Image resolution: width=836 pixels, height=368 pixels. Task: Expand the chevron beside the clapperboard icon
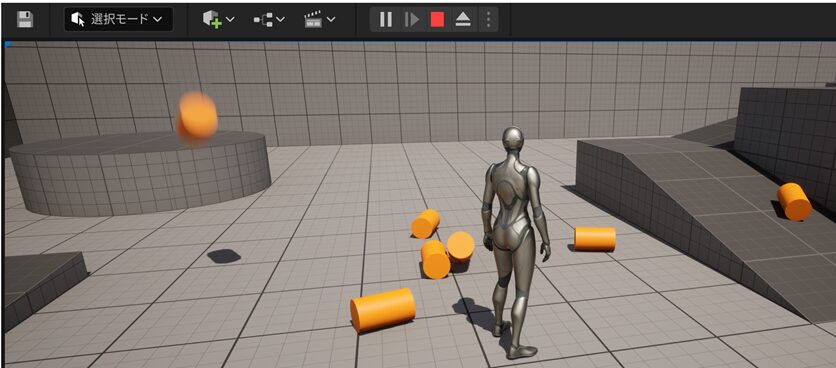coord(331,20)
